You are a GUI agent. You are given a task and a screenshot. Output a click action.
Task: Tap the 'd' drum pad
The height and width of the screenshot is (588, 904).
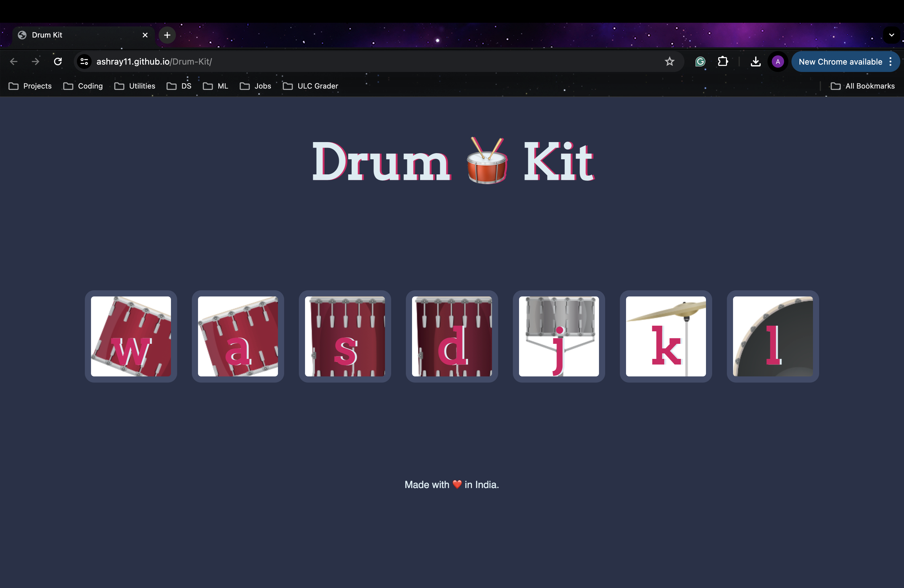click(452, 336)
